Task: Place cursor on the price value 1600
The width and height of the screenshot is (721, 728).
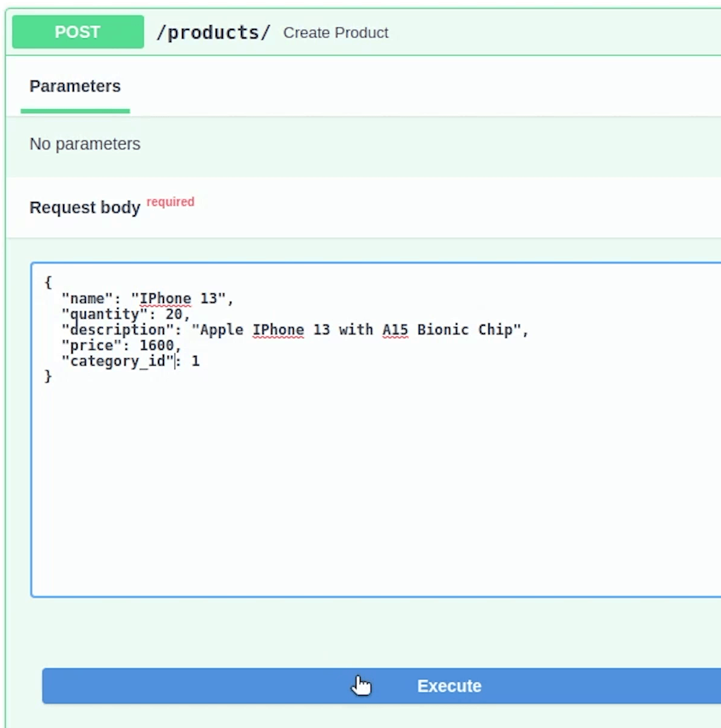Action: point(156,346)
